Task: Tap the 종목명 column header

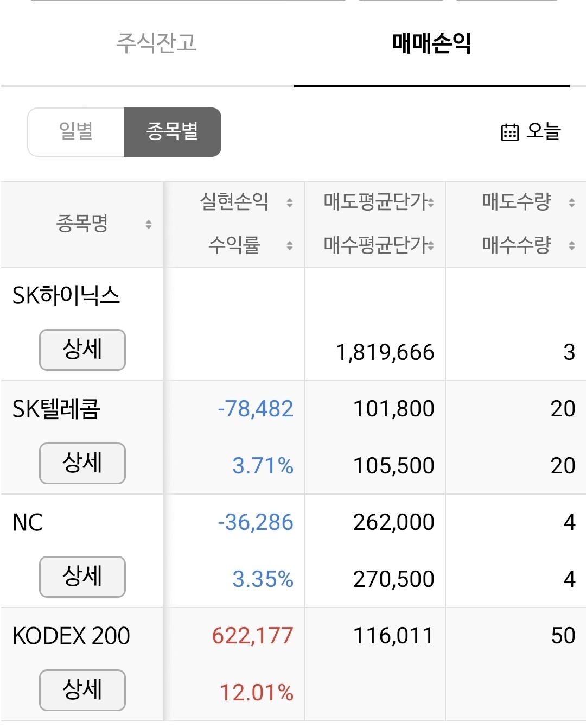Action: click(82, 224)
